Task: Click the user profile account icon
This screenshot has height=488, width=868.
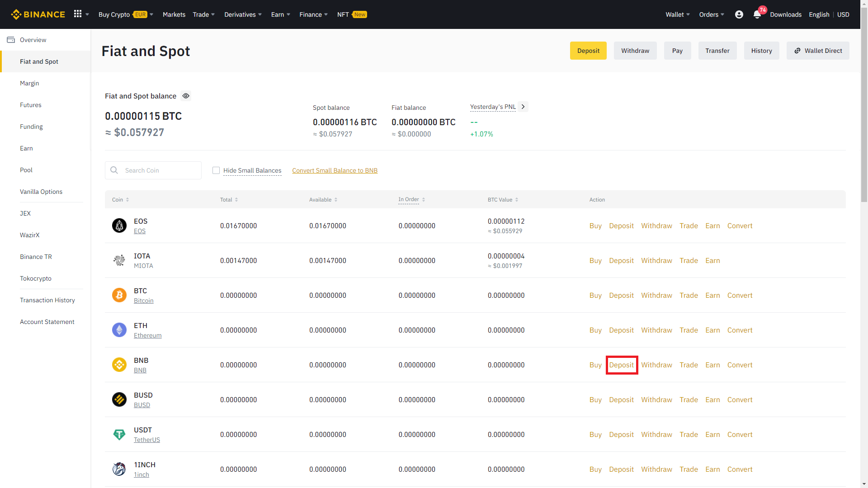Action: (x=739, y=14)
